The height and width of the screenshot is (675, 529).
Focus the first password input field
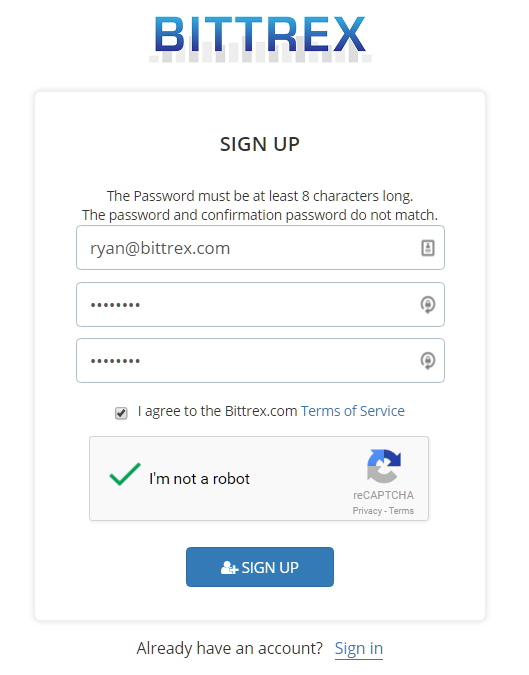[260, 305]
